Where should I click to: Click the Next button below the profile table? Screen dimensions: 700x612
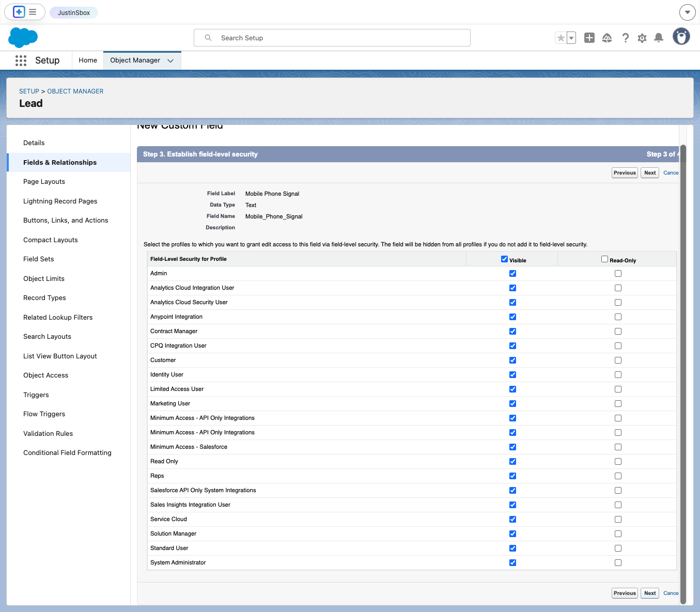pyautogui.click(x=650, y=593)
